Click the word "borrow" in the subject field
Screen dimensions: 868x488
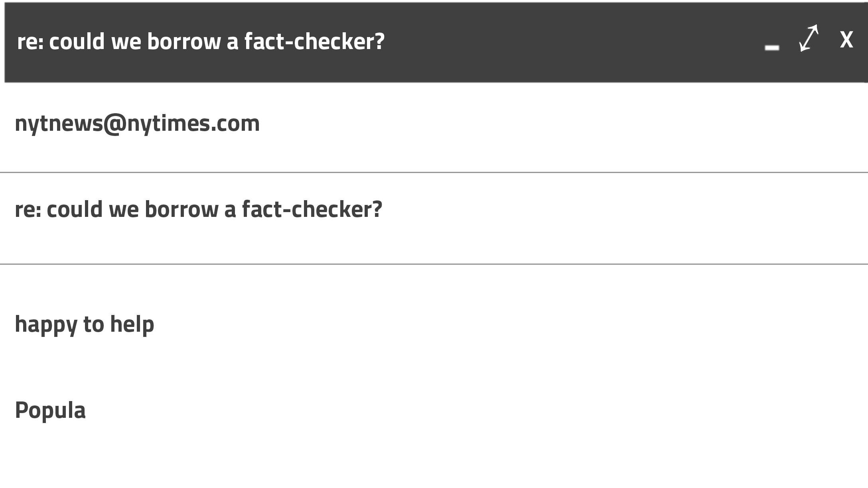181,210
